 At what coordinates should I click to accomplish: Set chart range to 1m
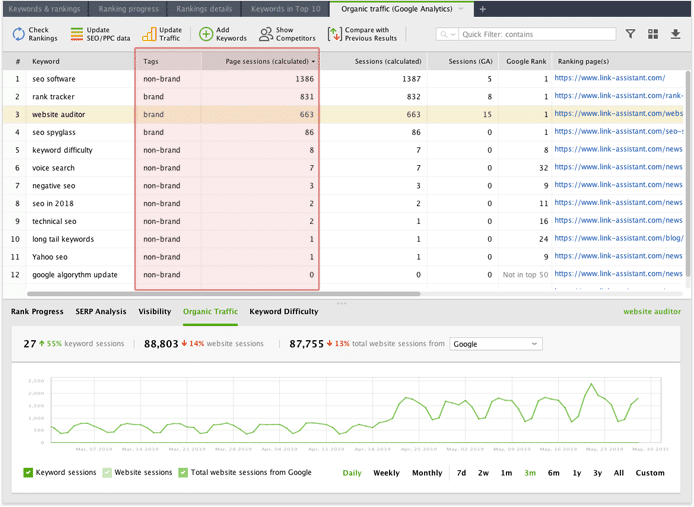[x=506, y=473]
